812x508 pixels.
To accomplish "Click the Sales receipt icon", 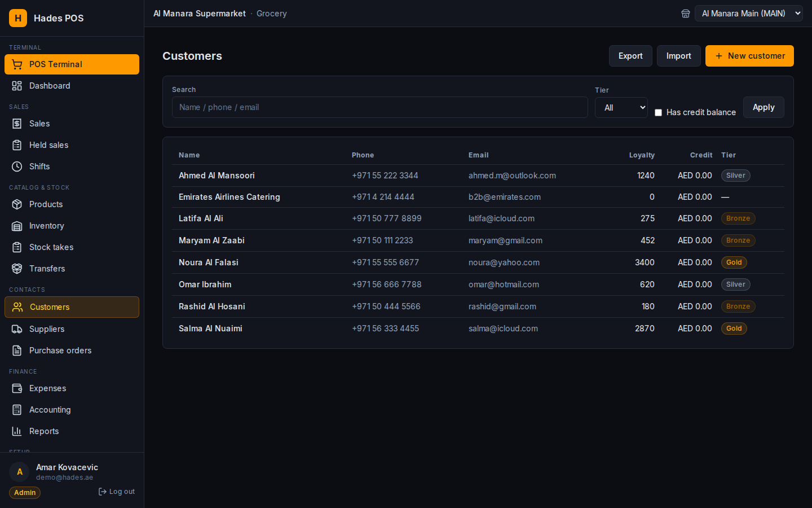I will point(17,124).
